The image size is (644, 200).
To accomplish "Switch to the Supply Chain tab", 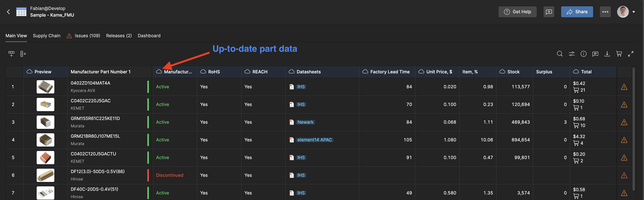I will (x=46, y=36).
